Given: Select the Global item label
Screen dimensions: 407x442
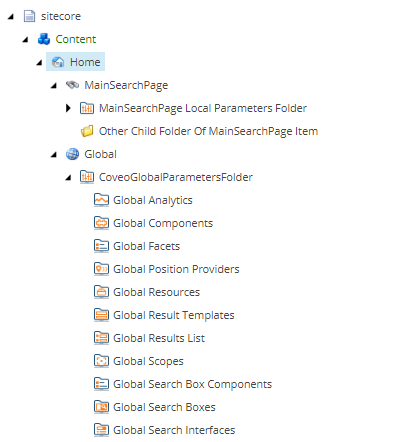Looking at the screenshot, I should 100,154.
